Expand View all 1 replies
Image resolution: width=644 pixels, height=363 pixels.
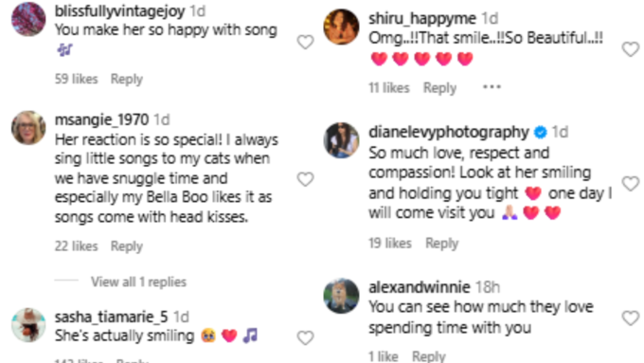(138, 282)
